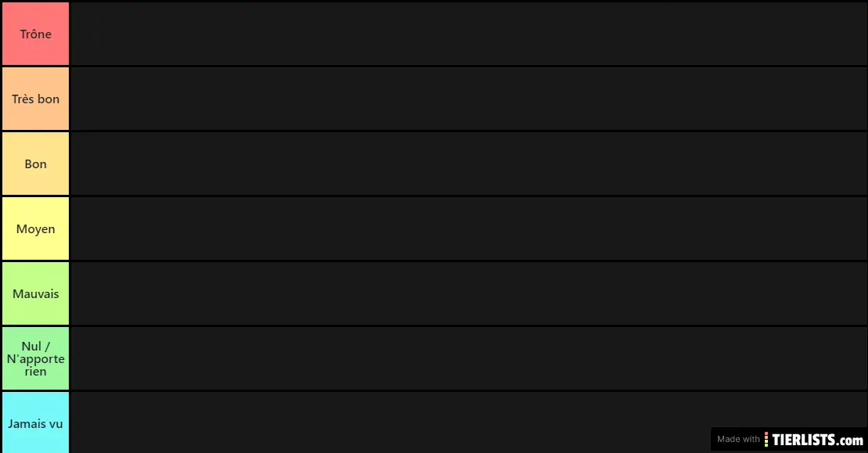
Task: Click the empty Moyen tier row
Action: coord(468,228)
